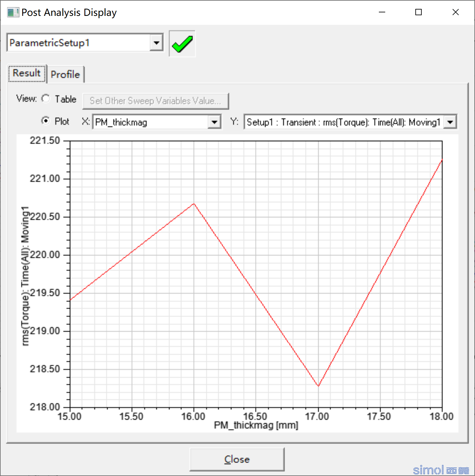Screen dimensions: 475x476
Task: Click the 17.50 x-axis tick label
Action: (379, 416)
